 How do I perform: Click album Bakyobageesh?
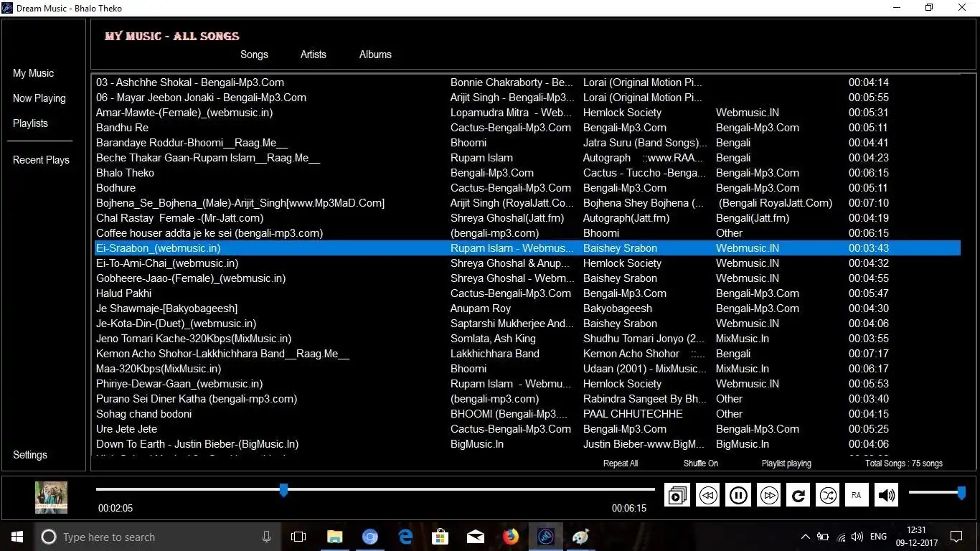[618, 309]
